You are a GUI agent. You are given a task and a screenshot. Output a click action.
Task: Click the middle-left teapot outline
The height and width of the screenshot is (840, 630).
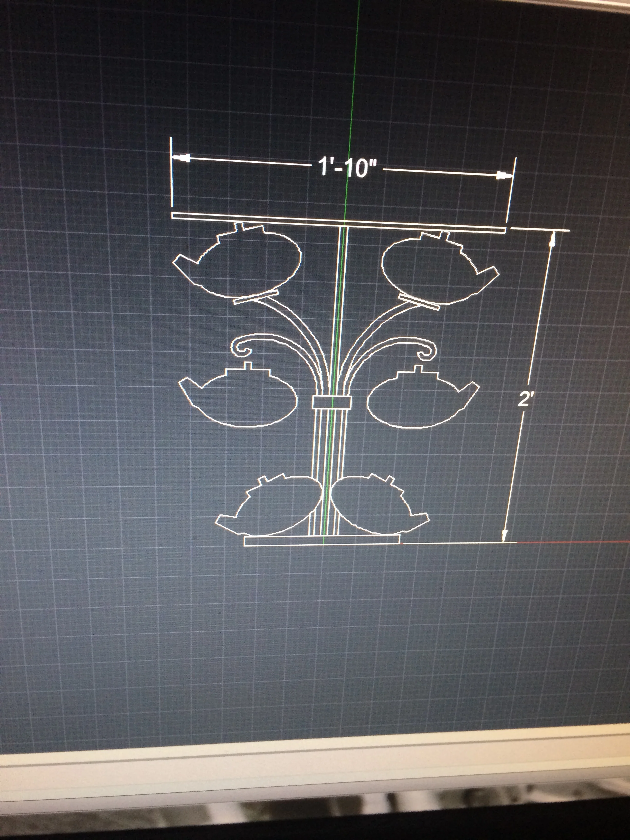(238, 395)
